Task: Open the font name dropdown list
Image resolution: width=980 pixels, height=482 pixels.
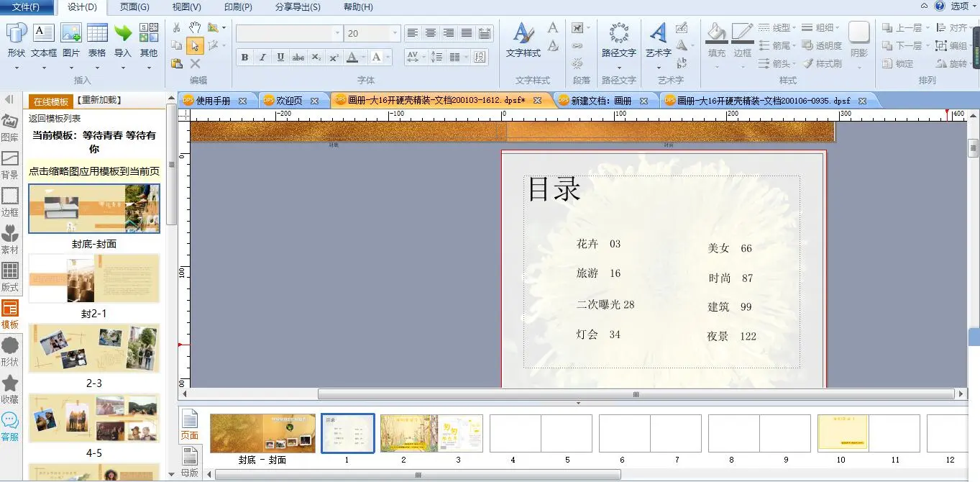Action: tap(337, 33)
